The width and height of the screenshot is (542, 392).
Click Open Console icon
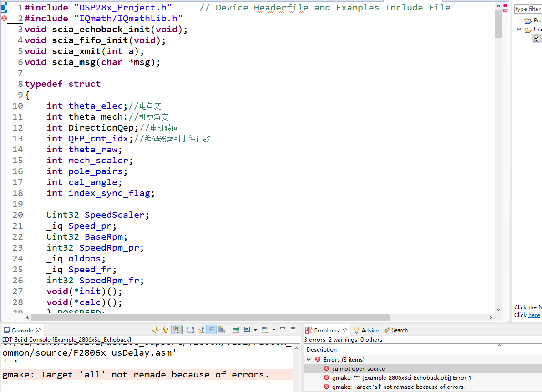[265, 330]
